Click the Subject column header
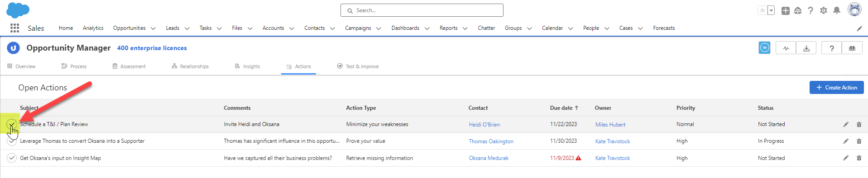 [29, 108]
